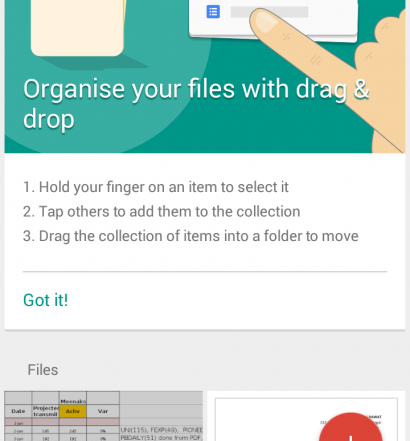Click the divider line above Got it!

205,272
